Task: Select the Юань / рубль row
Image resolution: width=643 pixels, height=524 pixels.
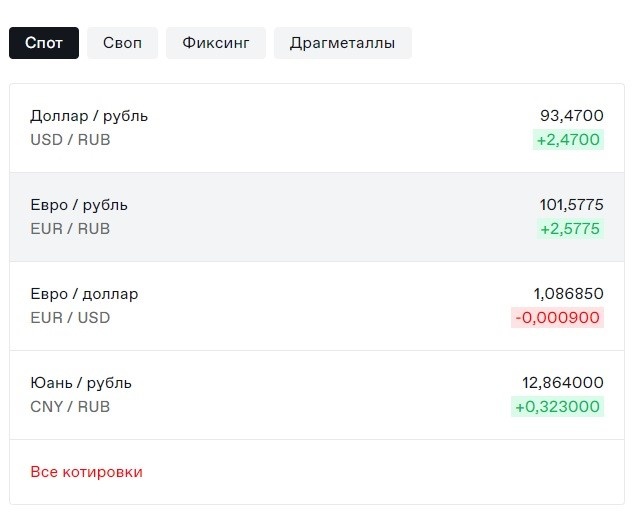Action: 317,395
